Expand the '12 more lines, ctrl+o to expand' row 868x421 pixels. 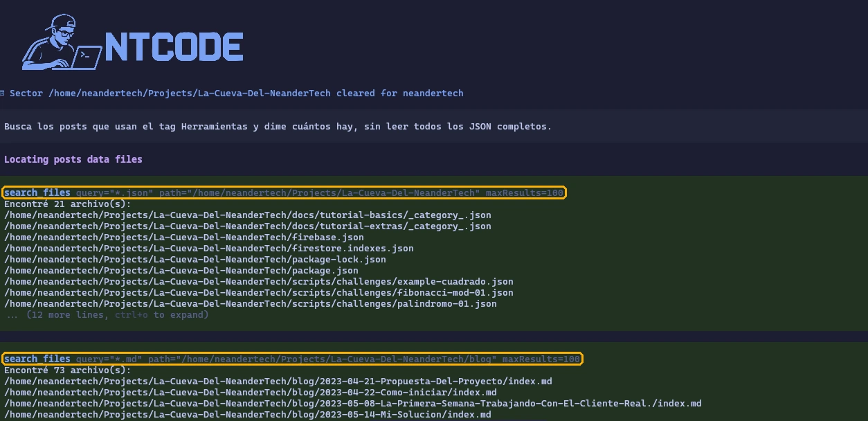[x=108, y=314]
